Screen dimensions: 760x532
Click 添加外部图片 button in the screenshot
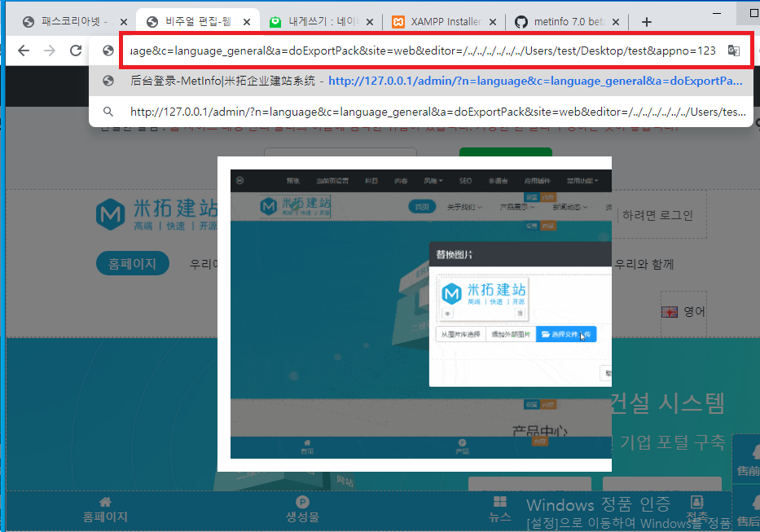[x=511, y=334]
